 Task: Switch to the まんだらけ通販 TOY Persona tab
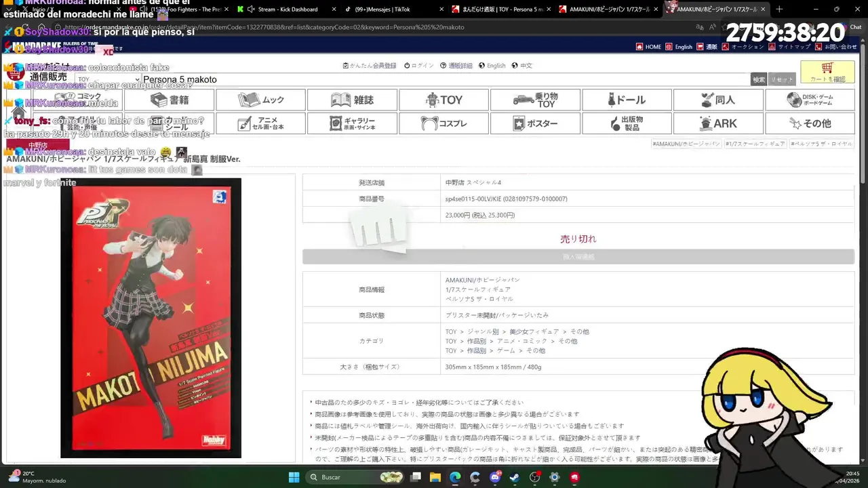[502, 9]
